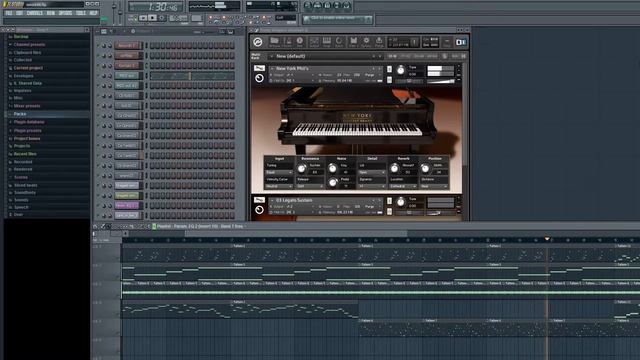Open the piano roll view shortcut icon
This screenshot has width=640, height=360.
tap(327, 5)
